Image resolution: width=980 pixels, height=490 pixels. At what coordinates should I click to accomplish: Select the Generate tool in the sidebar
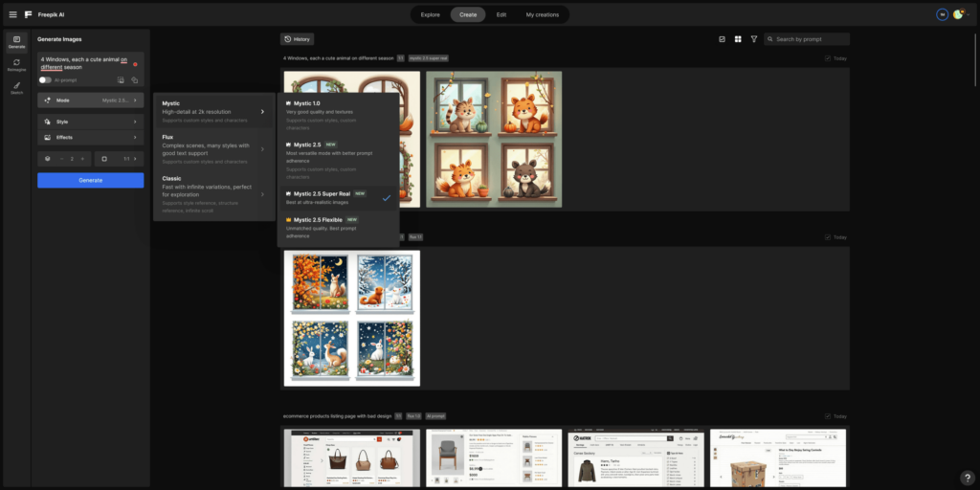coord(16,41)
